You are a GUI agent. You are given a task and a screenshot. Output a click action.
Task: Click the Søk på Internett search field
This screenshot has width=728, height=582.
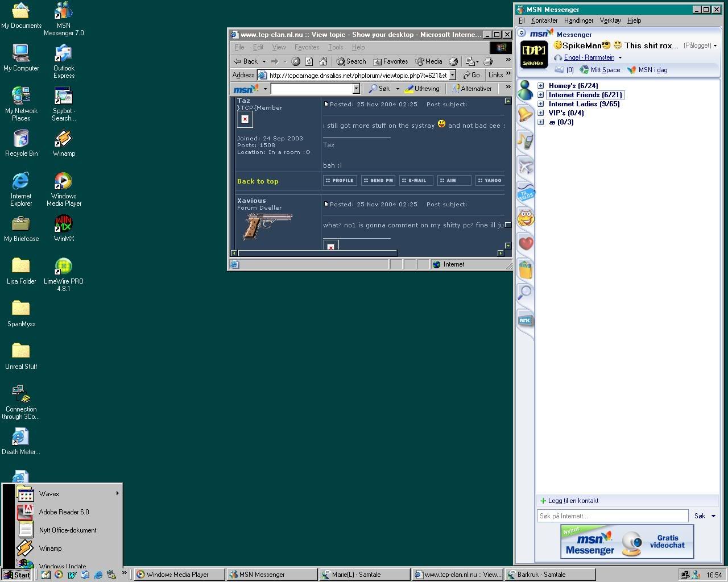coord(612,516)
